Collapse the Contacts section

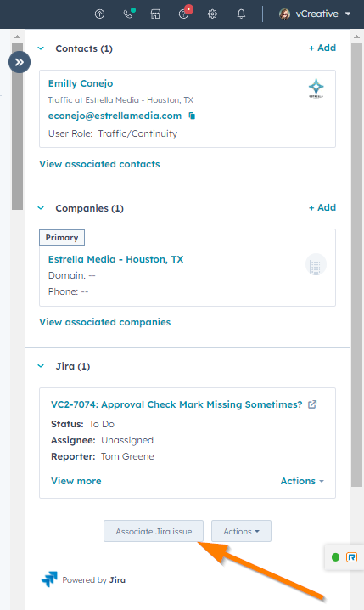(x=41, y=48)
